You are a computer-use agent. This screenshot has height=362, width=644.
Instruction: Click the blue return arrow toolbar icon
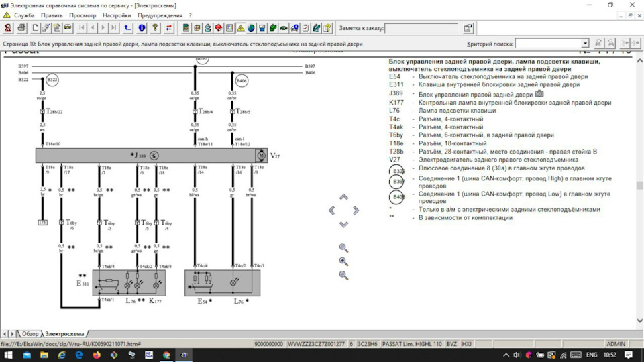pos(127,28)
